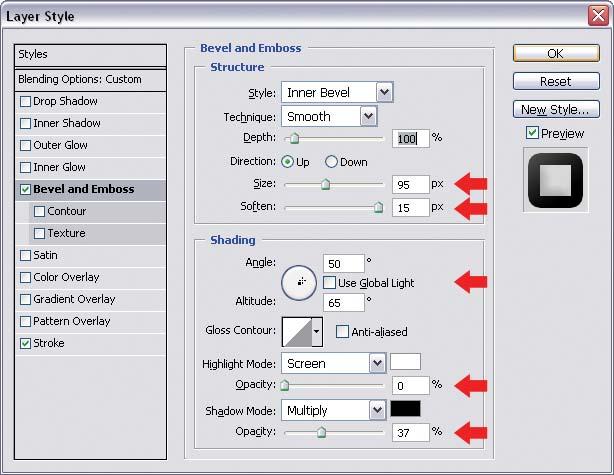Screen dimensions: 614x475
Task: Select the Up direction radio button
Action: pos(287,162)
